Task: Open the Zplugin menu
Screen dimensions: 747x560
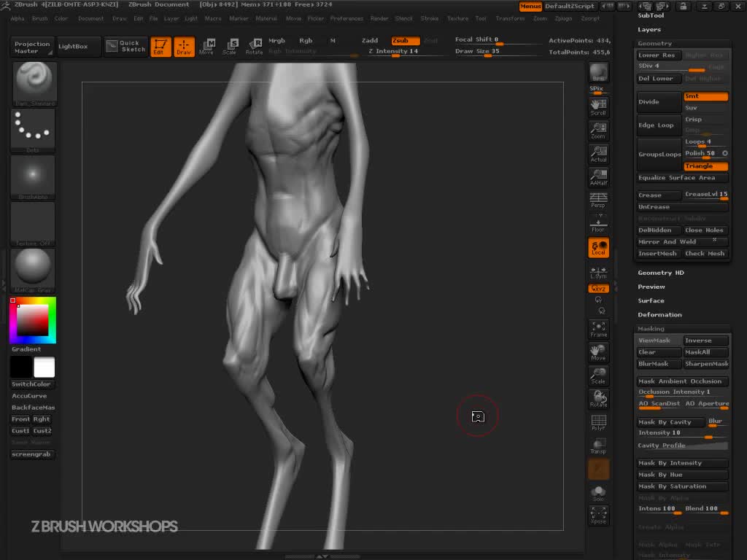Action: (x=563, y=18)
